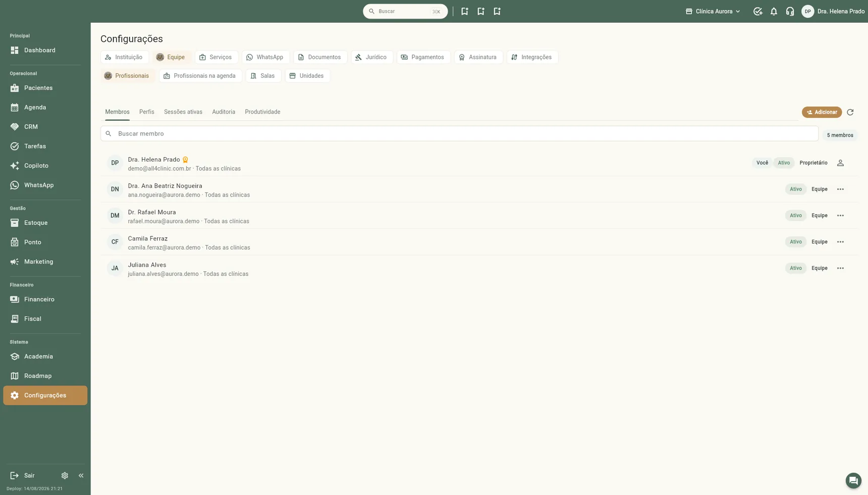
Task: Open the Unidades sub-tab
Action: [x=307, y=76]
